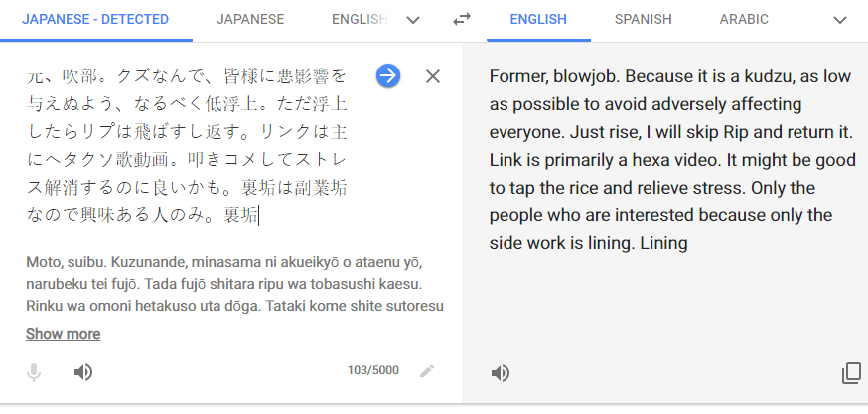Viewport: 868px width, 414px height.
Task: Change target language to Spanish
Action: 643,20
